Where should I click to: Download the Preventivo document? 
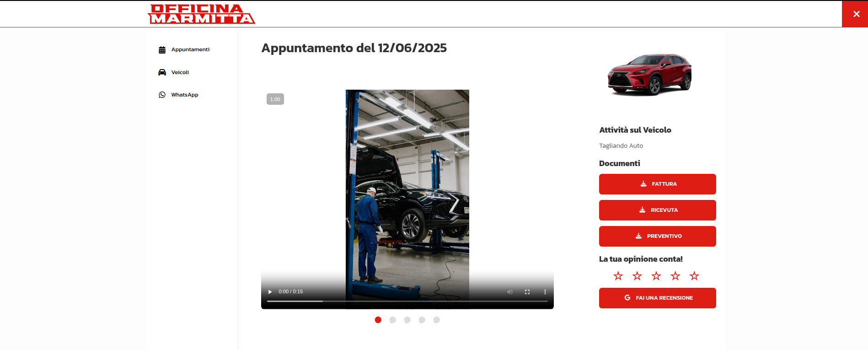point(657,236)
